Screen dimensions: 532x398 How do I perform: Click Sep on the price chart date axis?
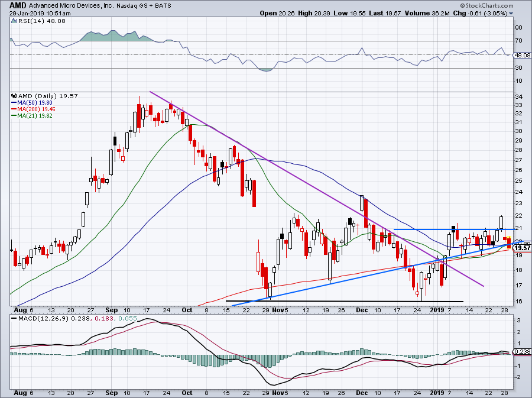(112, 310)
